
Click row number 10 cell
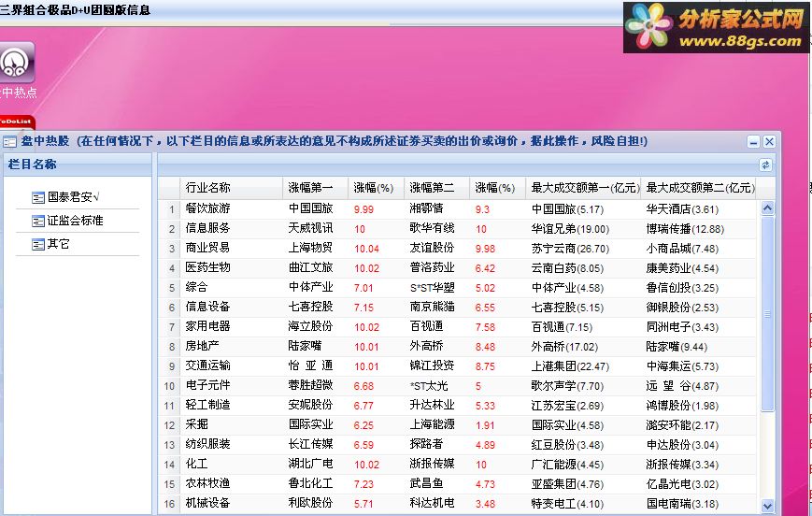(169, 386)
